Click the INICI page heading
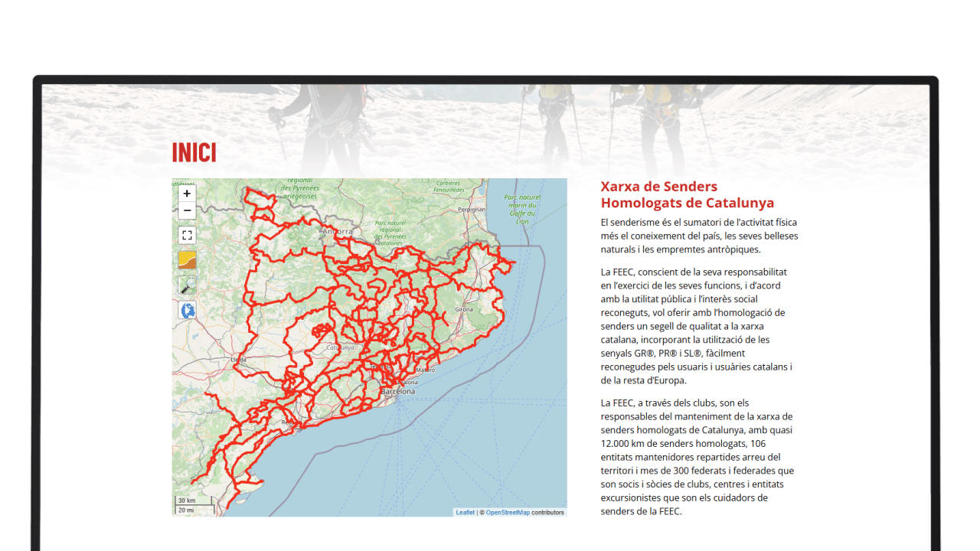Image resolution: width=980 pixels, height=551 pixels. (x=194, y=153)
